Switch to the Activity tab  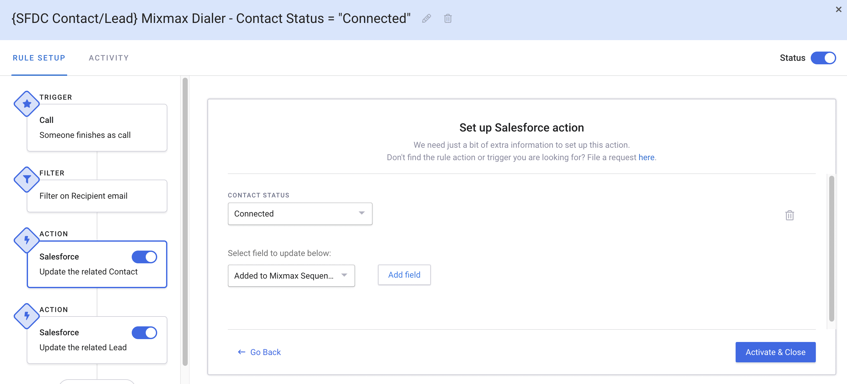[x=109, y=58]
